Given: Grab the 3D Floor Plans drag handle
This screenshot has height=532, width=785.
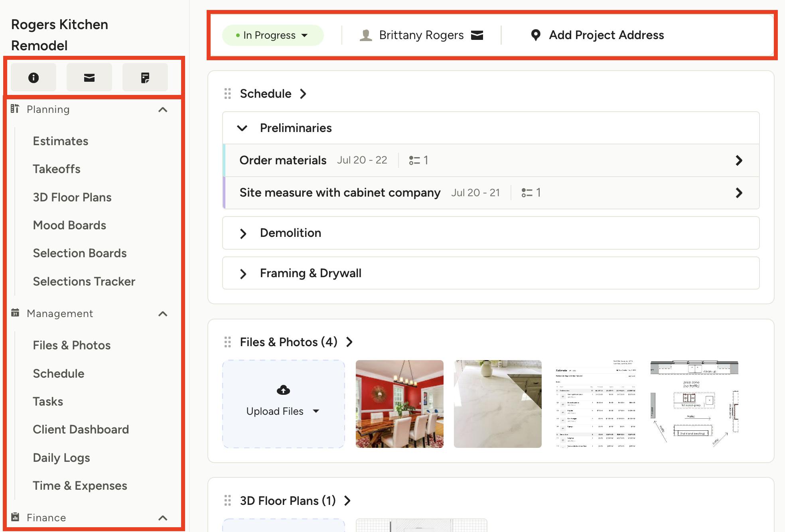Looking at the screenshot, I should point(228,500).
